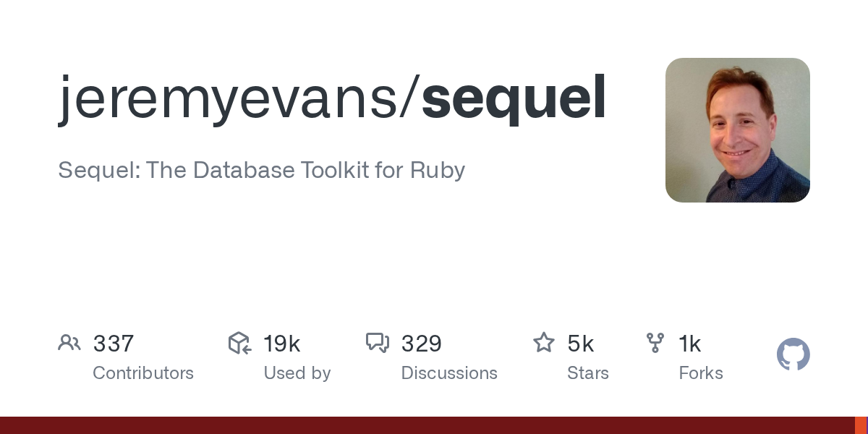Click the Contributors people icon
Viewport: 868px width, 434px height.
pos(69,343)
